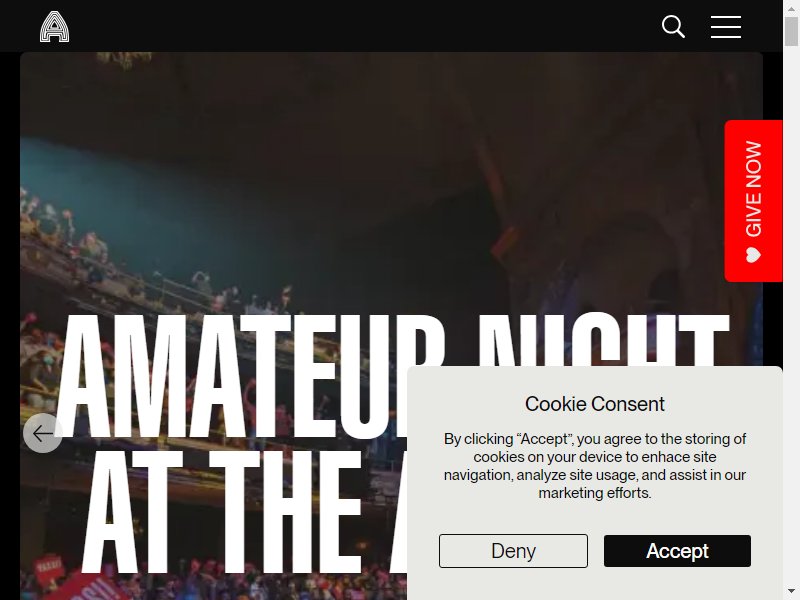Viewport: 800px width, 600px height.
Task: Go to previous slide with left arrow
Action: pyautogui.click(x=43, y=433)
